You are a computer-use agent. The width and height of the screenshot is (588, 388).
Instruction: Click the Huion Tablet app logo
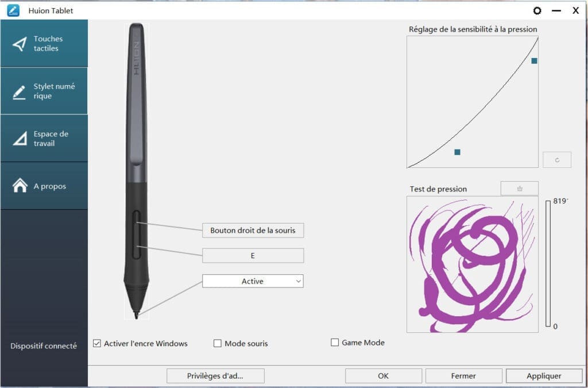13,10
